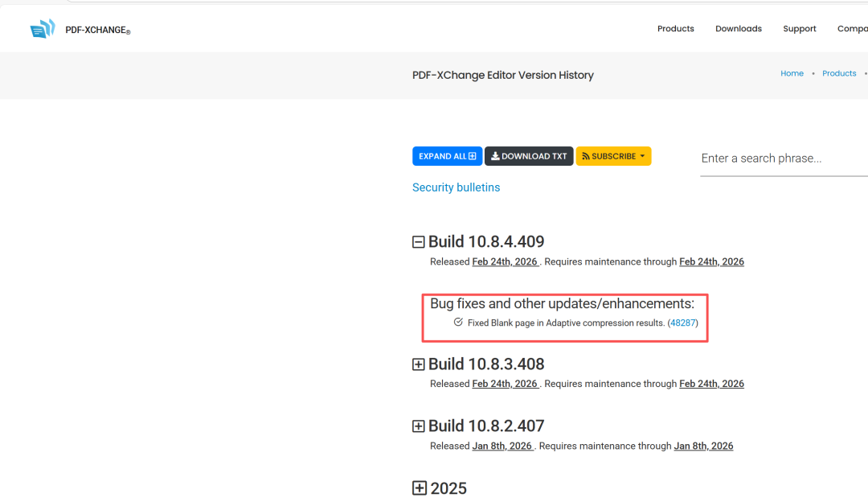Click maintenance date of Build 10.8.2.407
Image resolution: width=868 pixels, height=502 pixels.
(703, 446)
